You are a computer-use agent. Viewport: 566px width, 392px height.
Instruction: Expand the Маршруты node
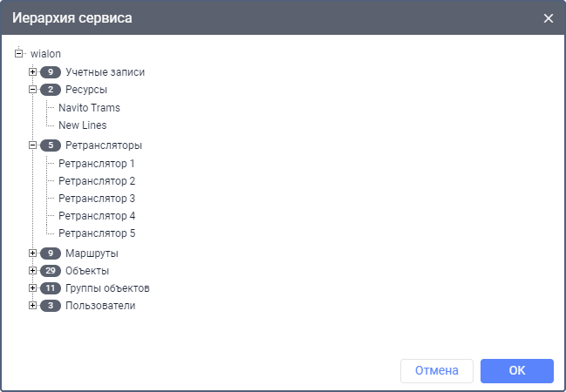click(x=32, y=253)
